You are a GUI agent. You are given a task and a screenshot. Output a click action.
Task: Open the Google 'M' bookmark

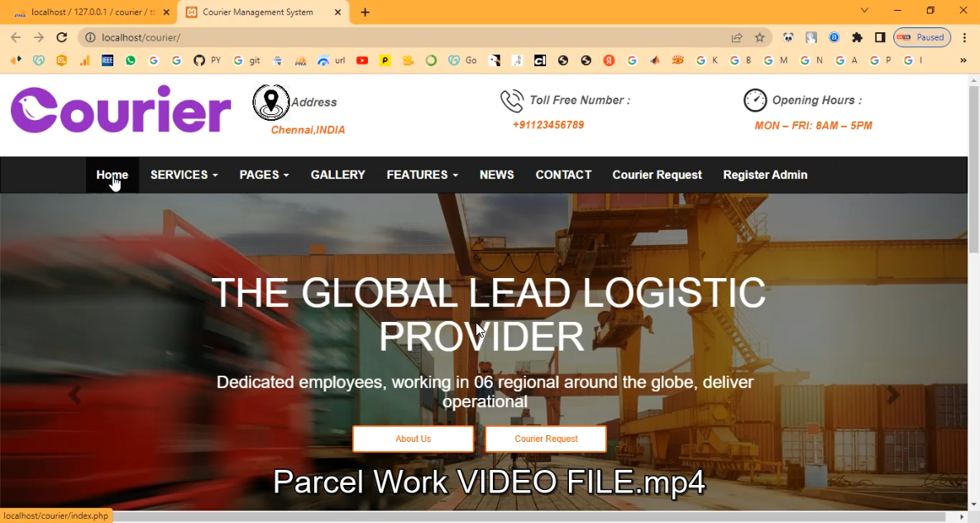(775, 60)
